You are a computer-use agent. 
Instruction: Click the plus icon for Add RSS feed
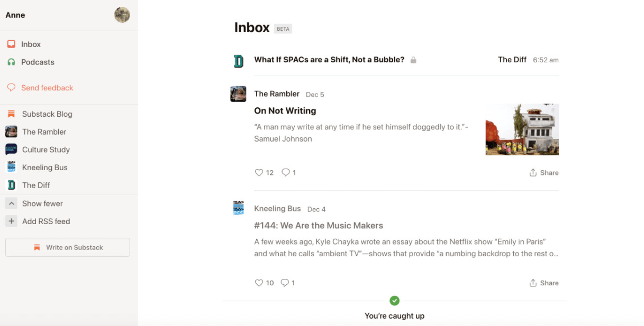(x=11, y=221)
